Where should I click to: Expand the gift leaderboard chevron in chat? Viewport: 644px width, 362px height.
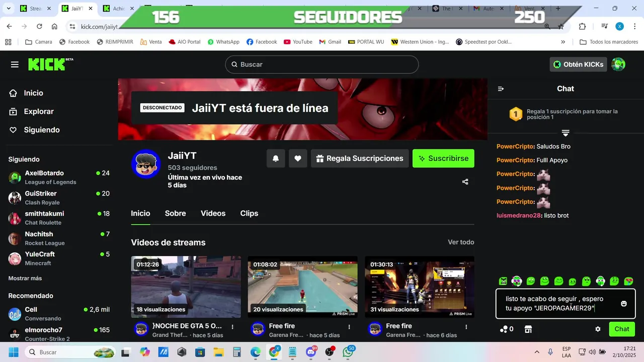(x=566, y=133)
